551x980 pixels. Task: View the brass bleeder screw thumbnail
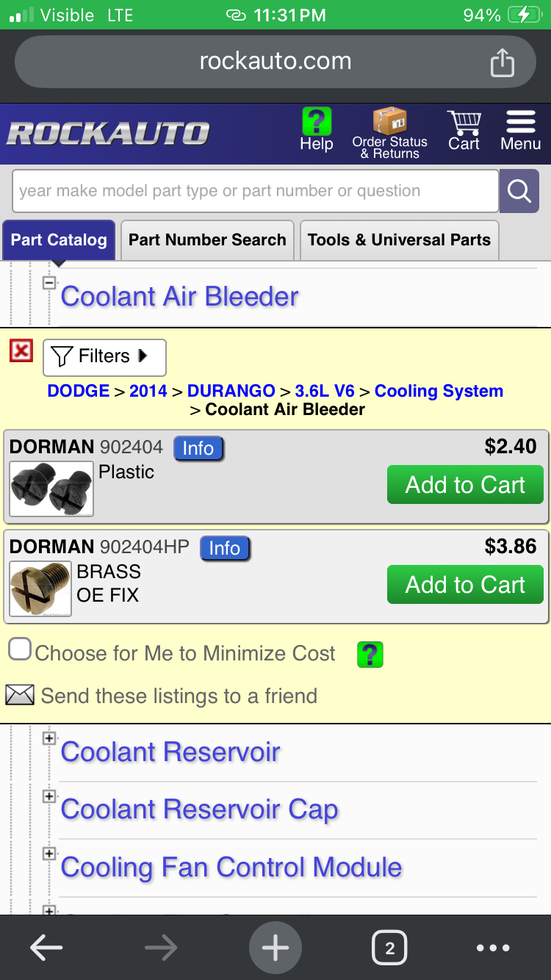[x=40, y=588]
